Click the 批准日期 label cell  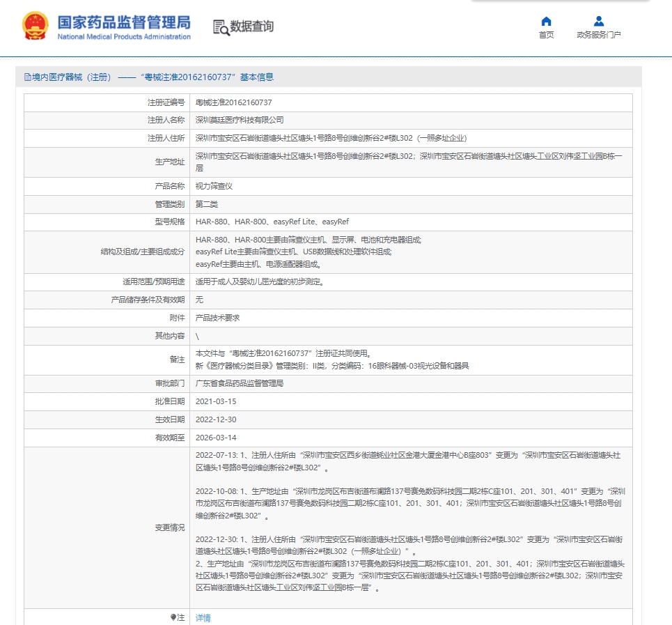tap(107, 402)
